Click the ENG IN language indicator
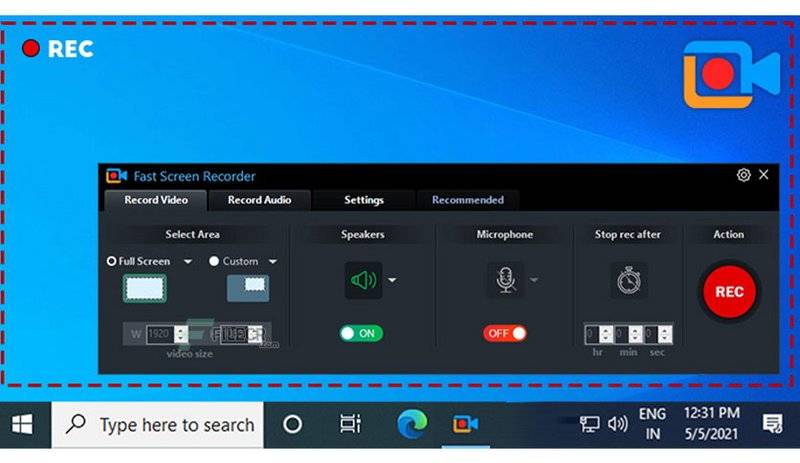The height and width of the screenshot is (463, 800). tap(653, 424)
